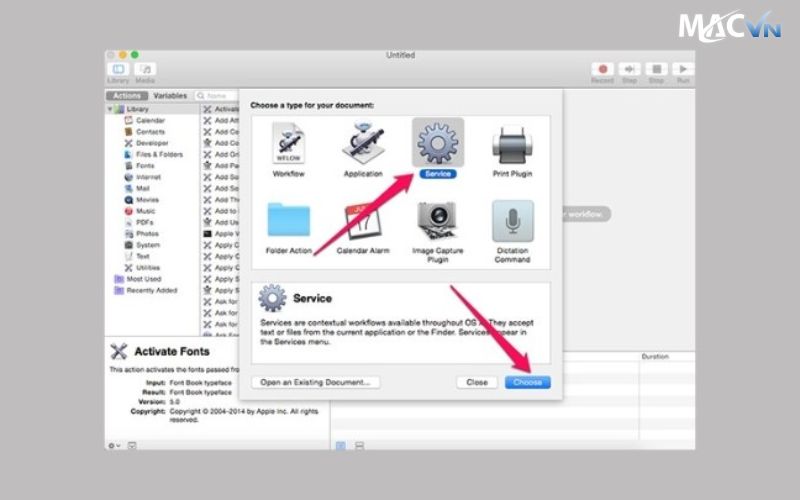Show the variables list view button

[x=359, y=445]
